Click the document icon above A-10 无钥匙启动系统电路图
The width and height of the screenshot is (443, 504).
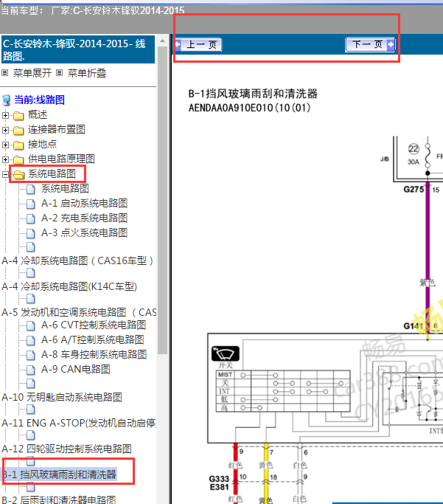pos(30,384)
